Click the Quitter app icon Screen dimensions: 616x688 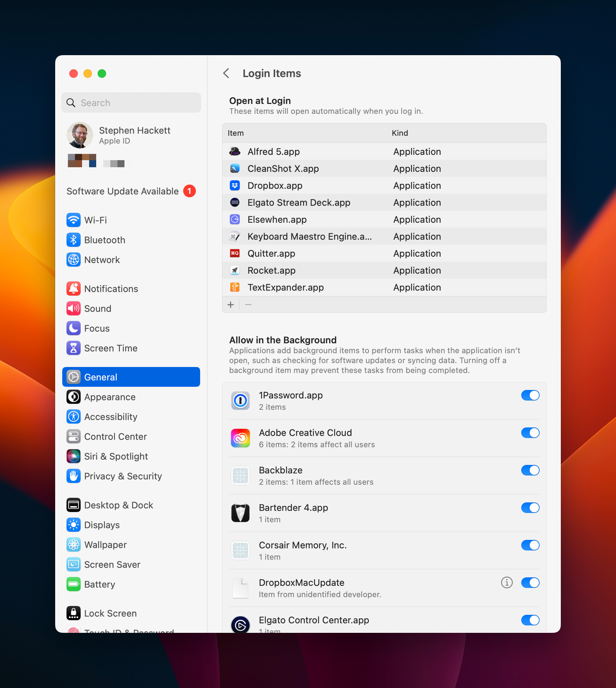coord(235,253)
